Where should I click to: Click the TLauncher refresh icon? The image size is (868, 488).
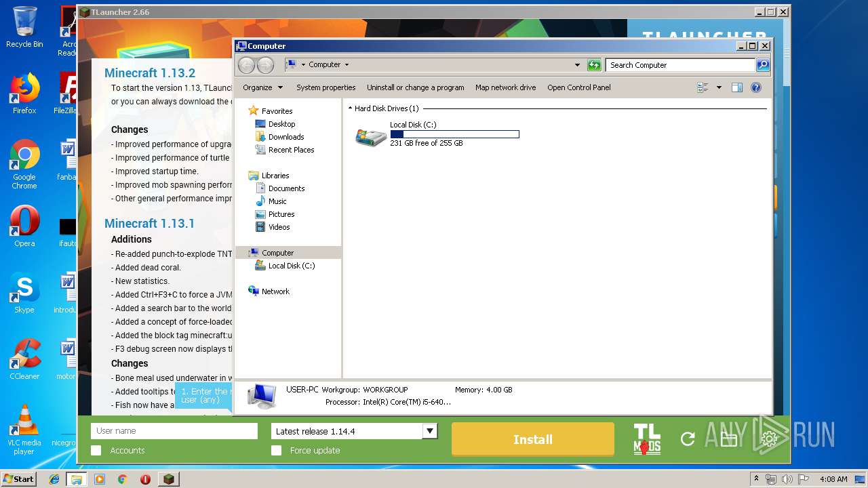click(x=688, y=439)
